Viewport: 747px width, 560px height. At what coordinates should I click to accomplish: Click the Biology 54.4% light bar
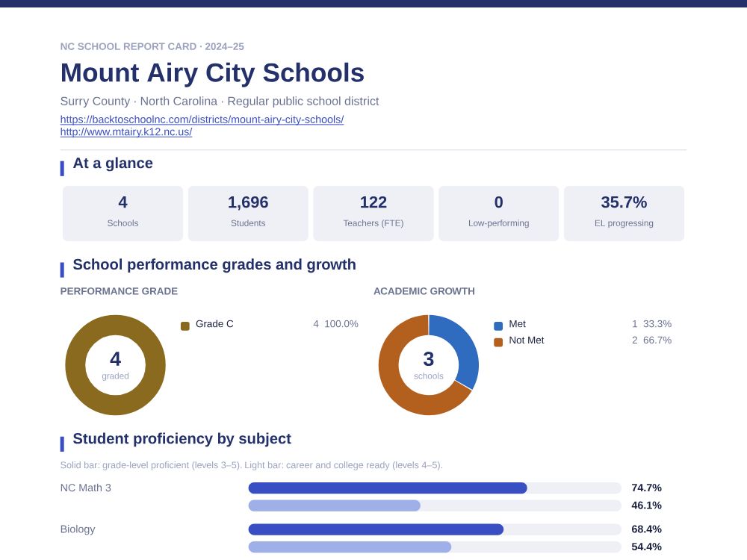tap(350, 547)
